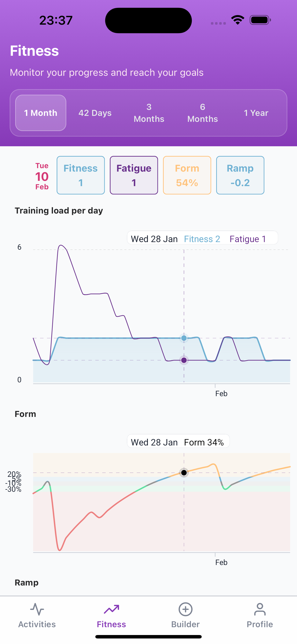Open the Builder plus icon
The width and height of the screenshot is (297, 644).
pos(186,609)
